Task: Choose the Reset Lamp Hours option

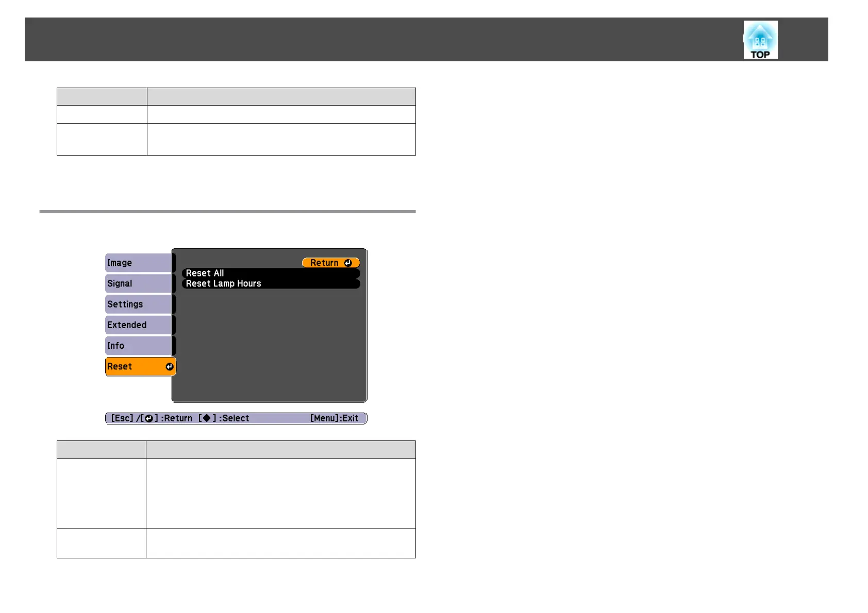Action: [x=271, y=283]
